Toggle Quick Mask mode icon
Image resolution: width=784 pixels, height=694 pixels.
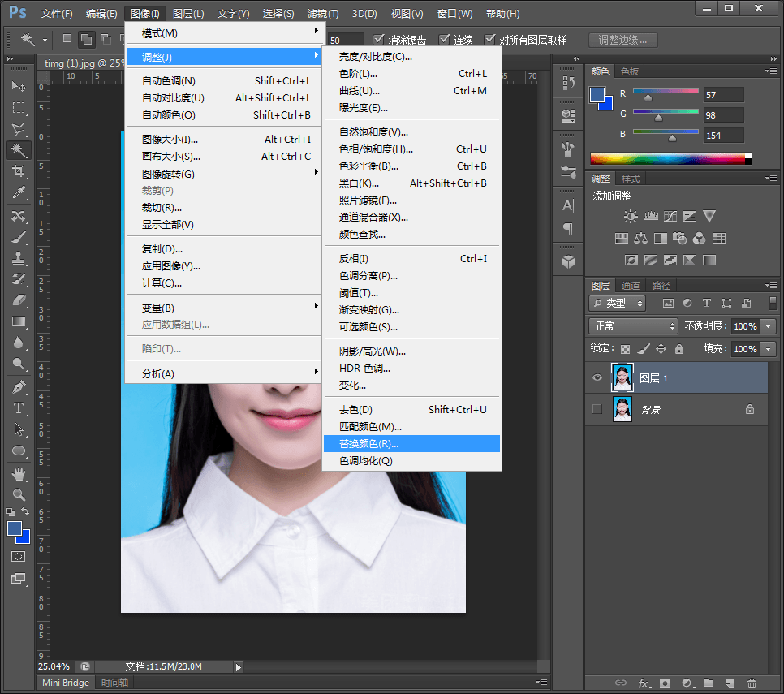[x=18, y=557]
